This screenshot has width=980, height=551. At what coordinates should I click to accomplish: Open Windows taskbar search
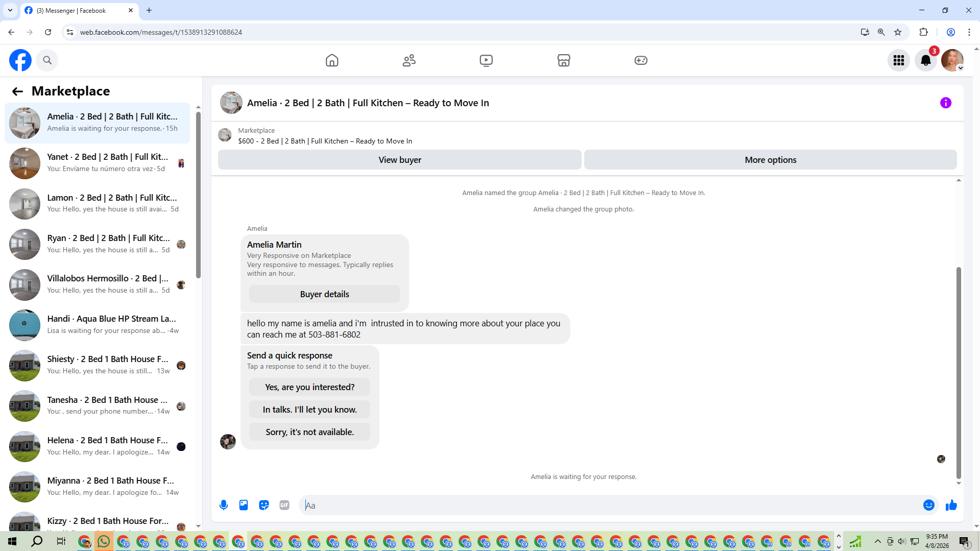[x=37, y=541]
